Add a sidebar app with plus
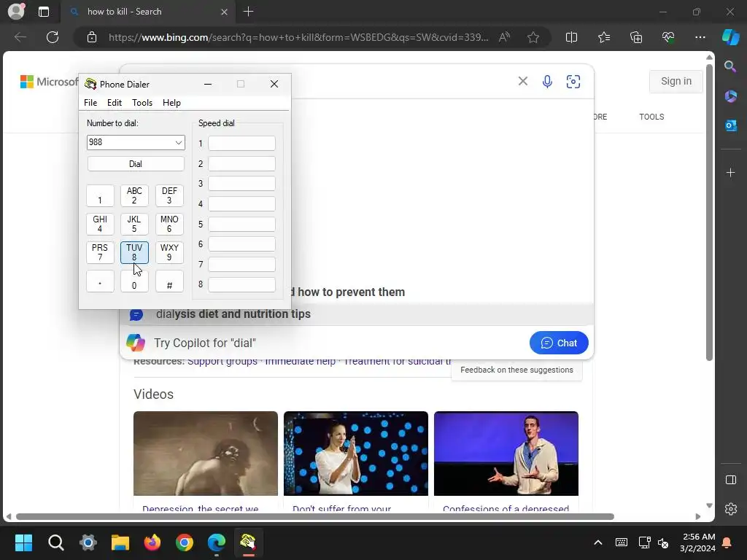The image size is (747, 560). (730, 172)
